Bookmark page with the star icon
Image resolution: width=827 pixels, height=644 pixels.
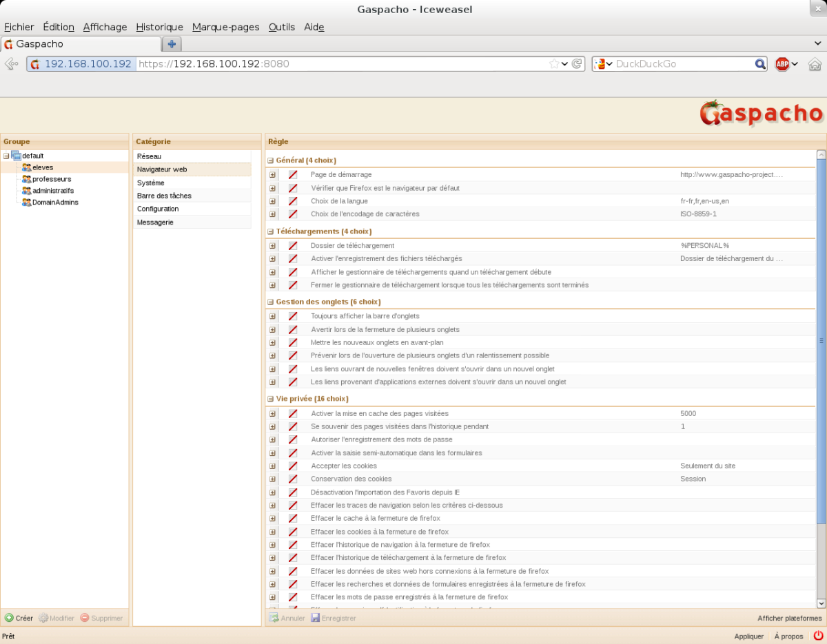pos(554,64)
